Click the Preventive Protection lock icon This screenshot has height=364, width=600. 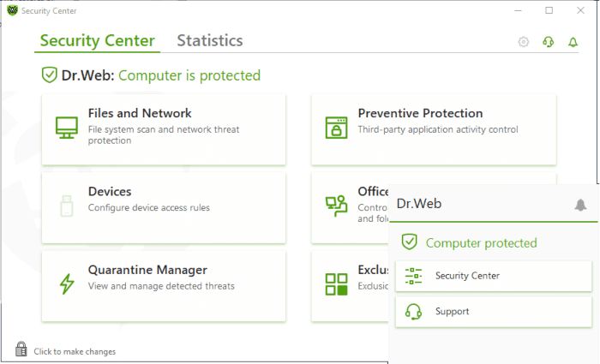pos(336,128)
